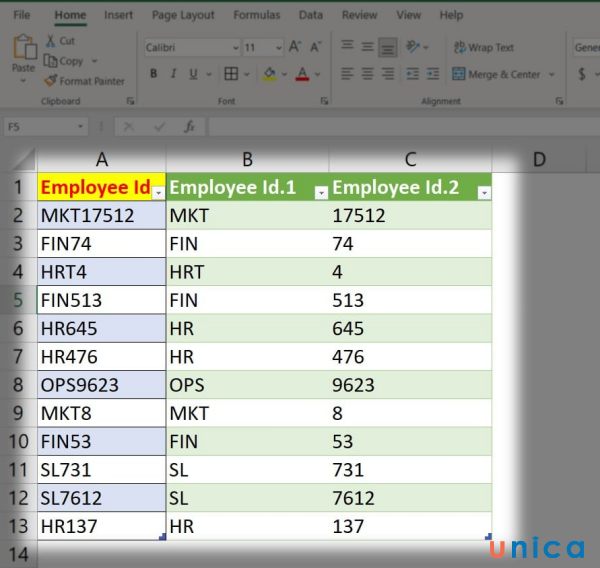Align text right
This screenshot has width=600, height=568.
tap(388, 73)
